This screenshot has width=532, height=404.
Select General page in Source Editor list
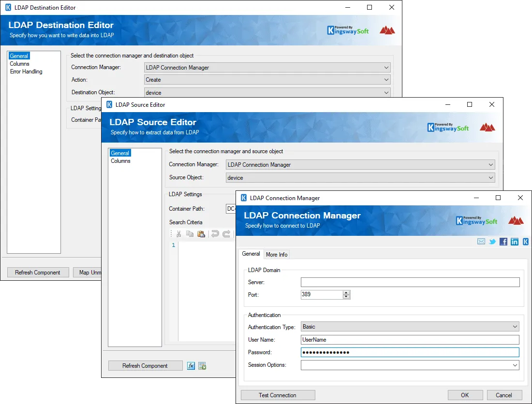tap(120, 153)
